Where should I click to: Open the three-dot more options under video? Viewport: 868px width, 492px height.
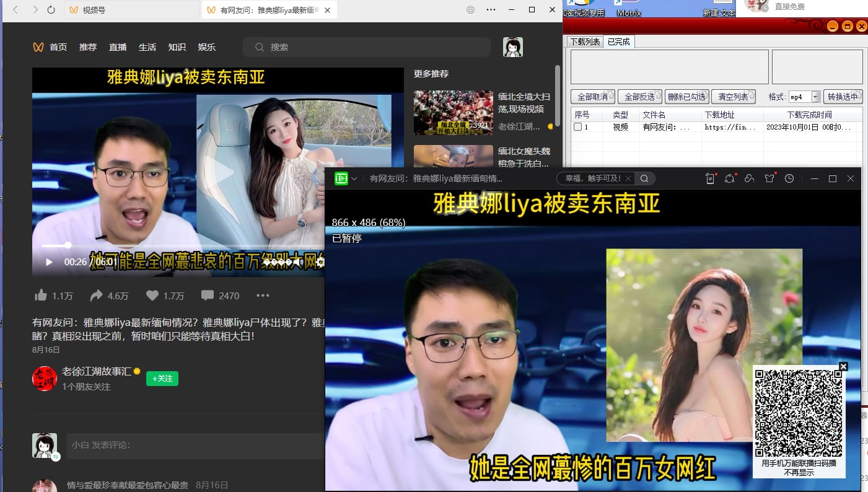click(263, 296)
